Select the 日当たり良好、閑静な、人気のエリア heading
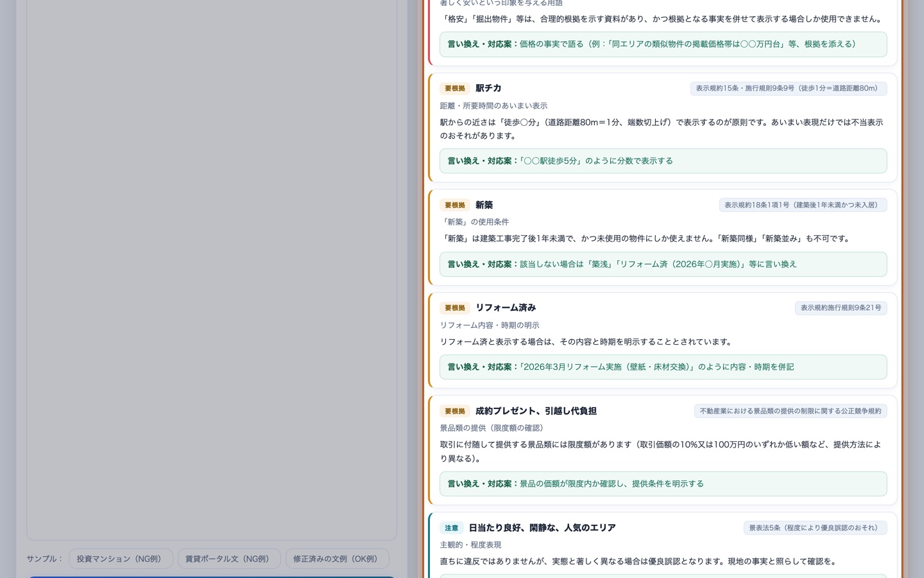Viewport: 924px width, 578px height. [542, 528]
